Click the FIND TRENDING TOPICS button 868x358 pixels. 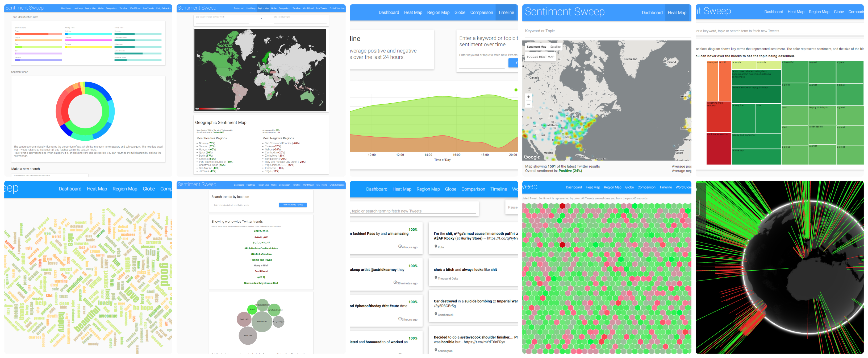tap(293, 205)
